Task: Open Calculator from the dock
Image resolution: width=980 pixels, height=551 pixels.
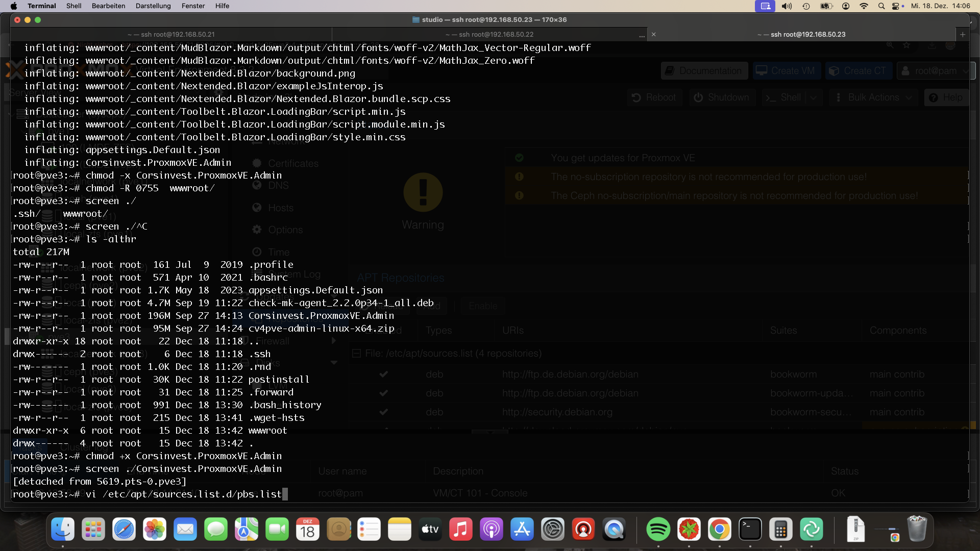Action: tap(781, 530)
